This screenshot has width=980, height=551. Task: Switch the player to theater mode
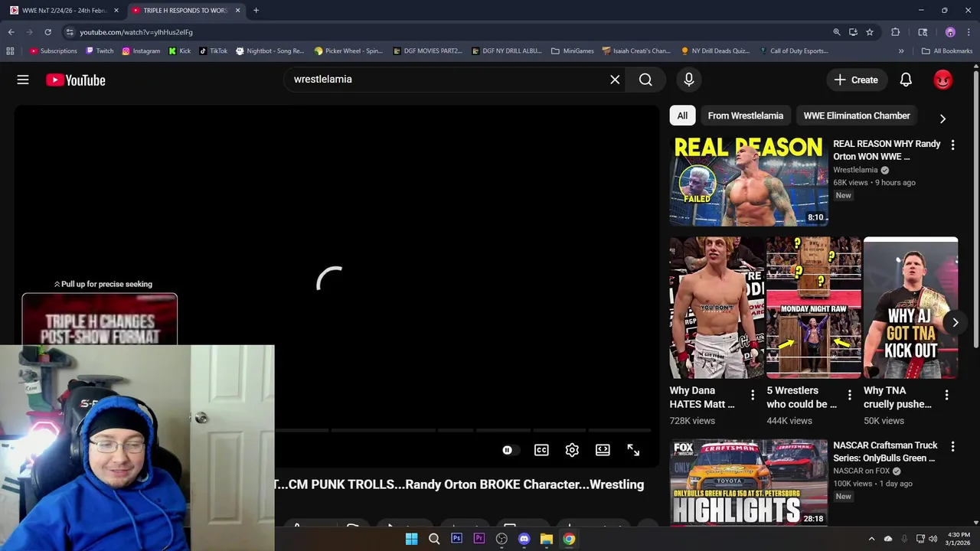click(603, 450)
